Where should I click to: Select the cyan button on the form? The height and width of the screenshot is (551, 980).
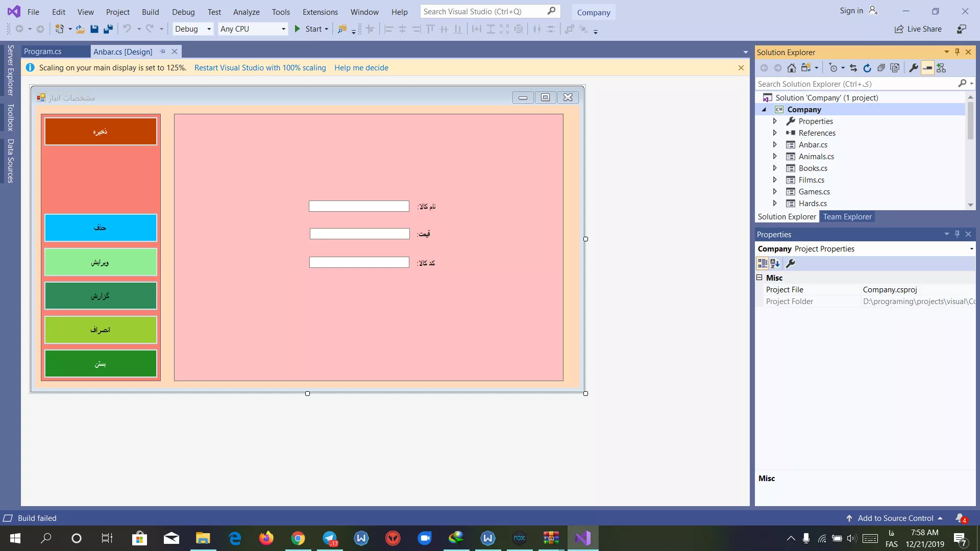101,228
